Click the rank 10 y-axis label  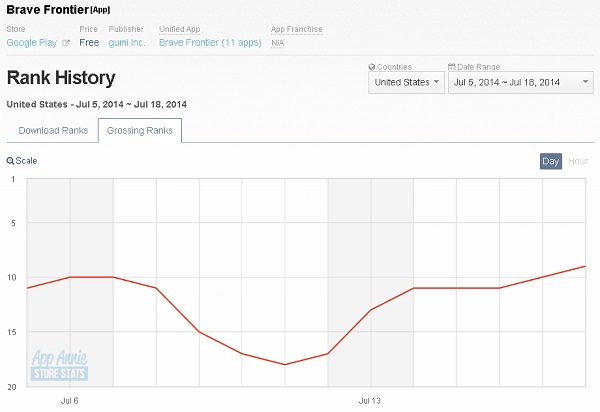12,277
